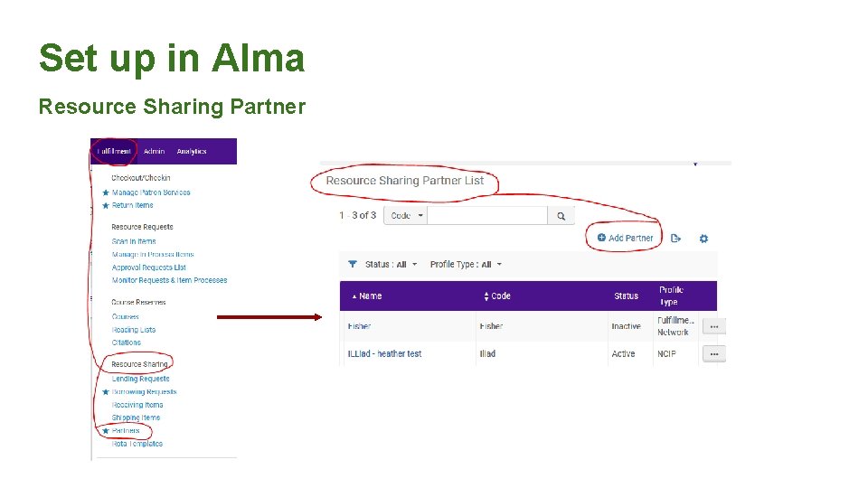Open the Citations link

[x=127, y=343]
